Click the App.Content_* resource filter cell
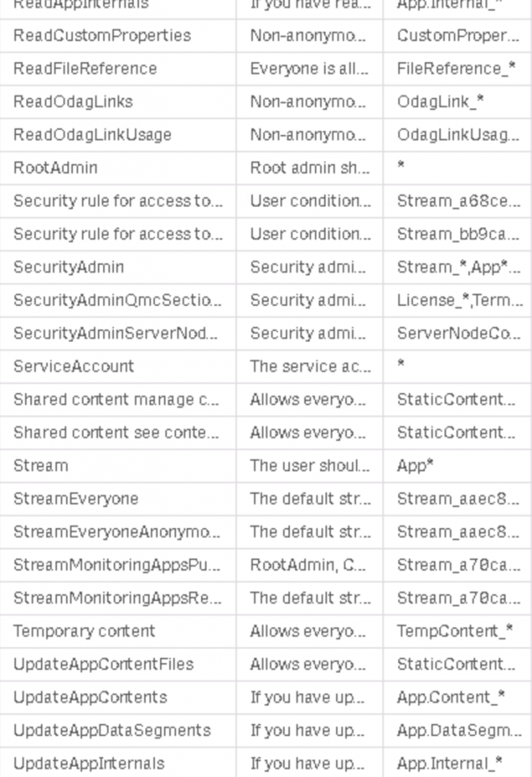This screenshot has height=777, width=532. coord(451,697)
